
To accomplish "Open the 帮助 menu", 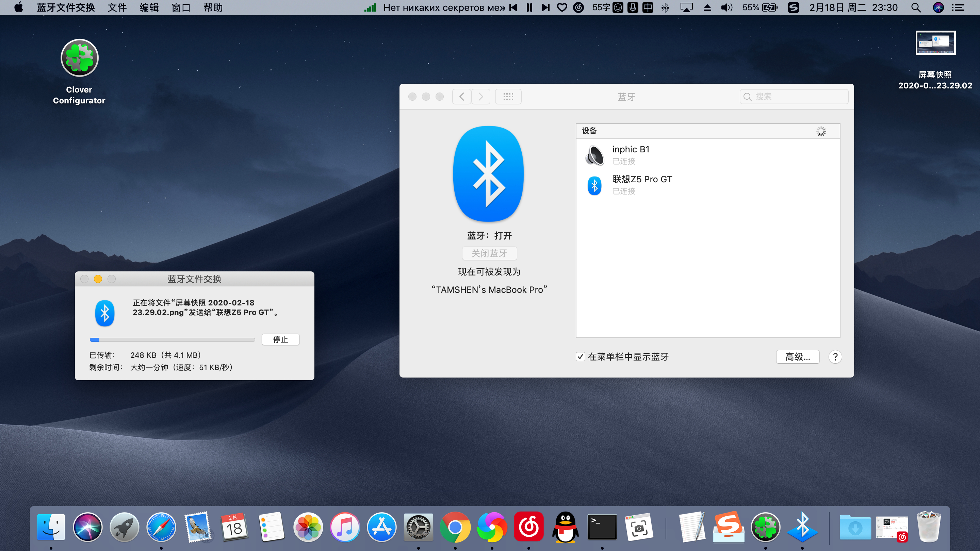I will (213, 7).
